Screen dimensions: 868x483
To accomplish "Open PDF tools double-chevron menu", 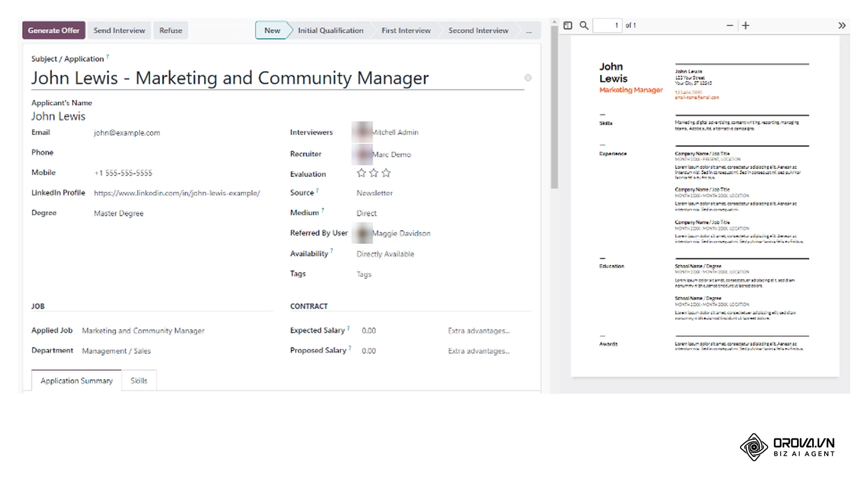I will pyautogui.click(x=841, y=26).
